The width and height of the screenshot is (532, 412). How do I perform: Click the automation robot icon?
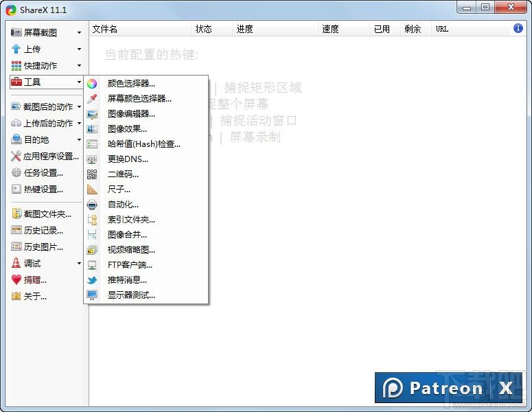92,205
